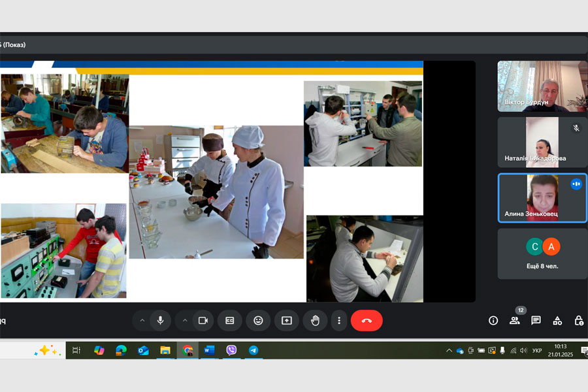
Task: Open the chat panel icon
Action: tap(536, 321)
